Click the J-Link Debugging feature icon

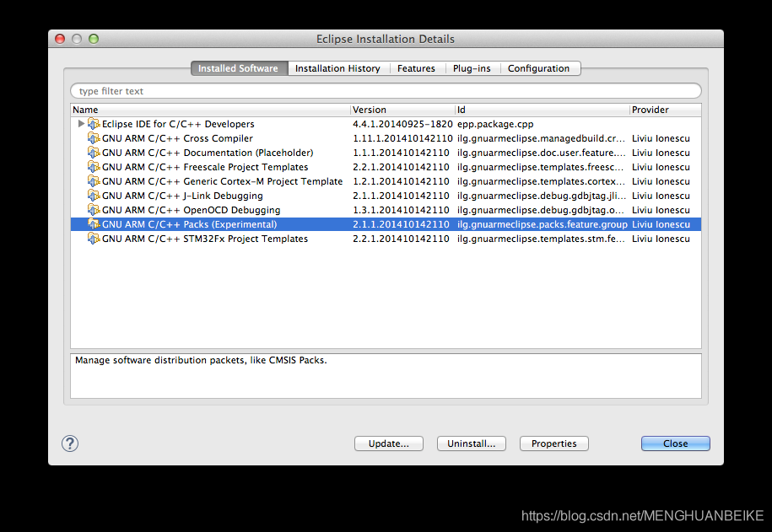click(x=94, y=196)
